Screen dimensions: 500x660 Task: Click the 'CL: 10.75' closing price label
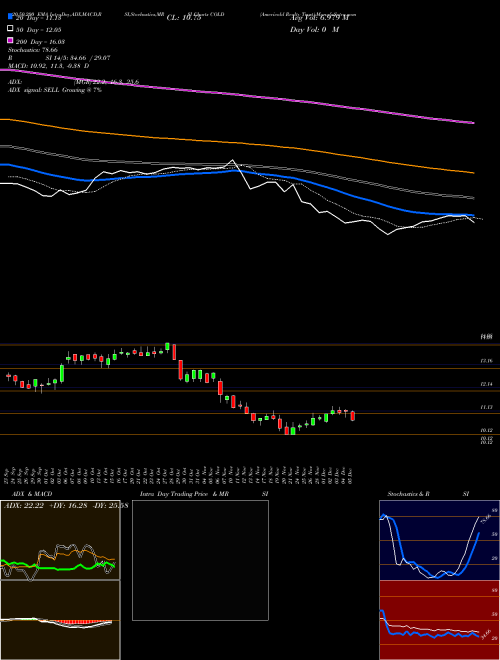[184, 18]
